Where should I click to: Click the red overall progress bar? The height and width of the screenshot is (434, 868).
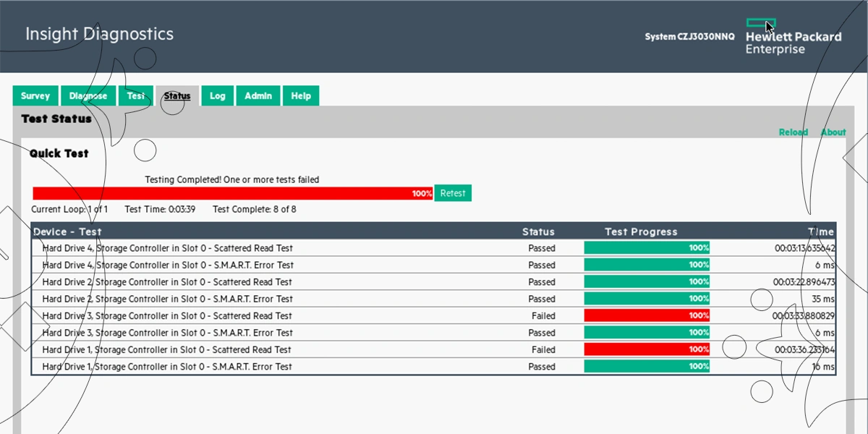[231, 193]
